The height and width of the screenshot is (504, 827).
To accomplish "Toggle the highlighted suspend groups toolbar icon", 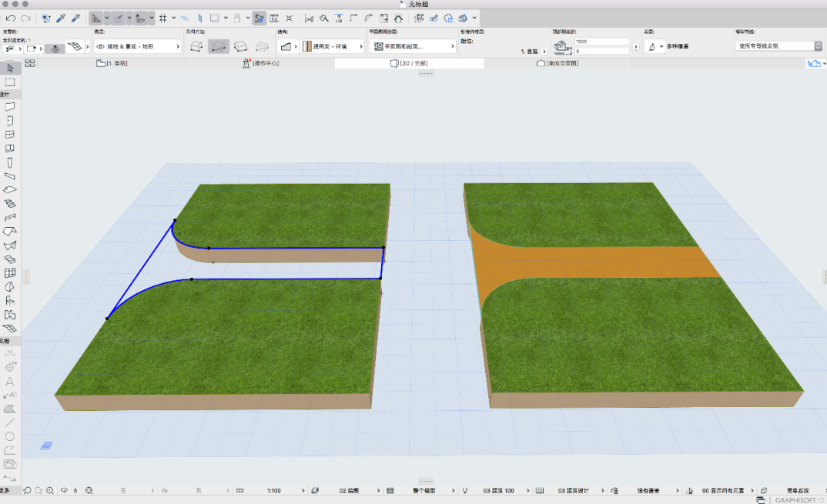I will click(x=259, y=18).
